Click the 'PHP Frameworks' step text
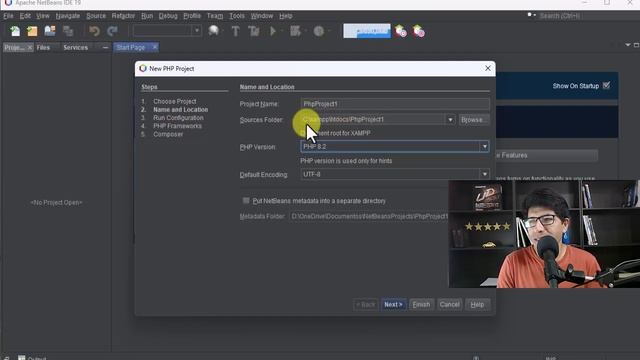640x360 pixels. tap(178, 126)
